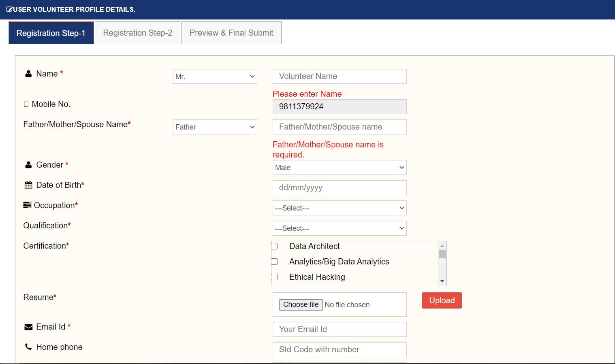Click the Volunteer Name input field

(339, 77)
